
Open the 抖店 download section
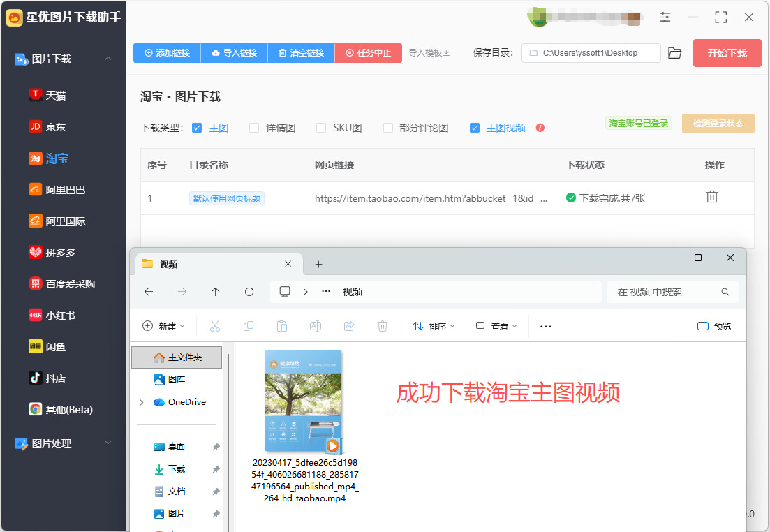point(47,378)
